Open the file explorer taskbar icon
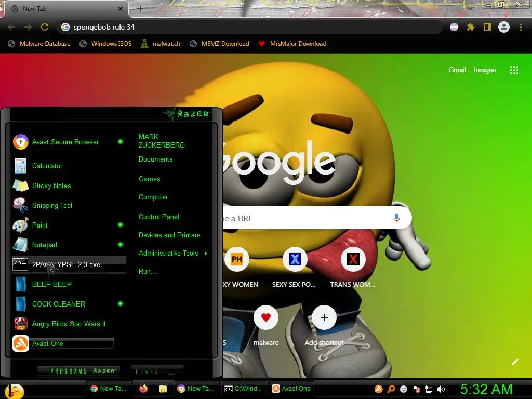The width and height of the screenshot is (532, 399). pos(163,389)
